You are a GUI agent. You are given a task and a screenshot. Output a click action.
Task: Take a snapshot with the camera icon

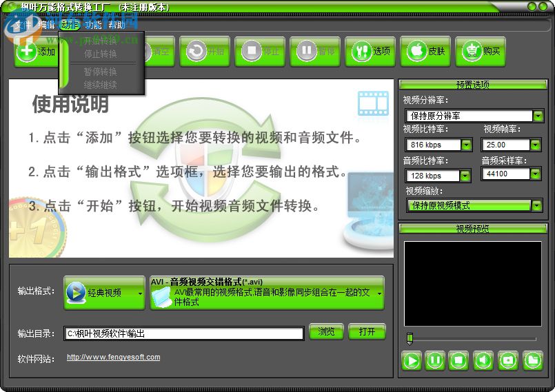pyautogui.click(x=508, y=361)
